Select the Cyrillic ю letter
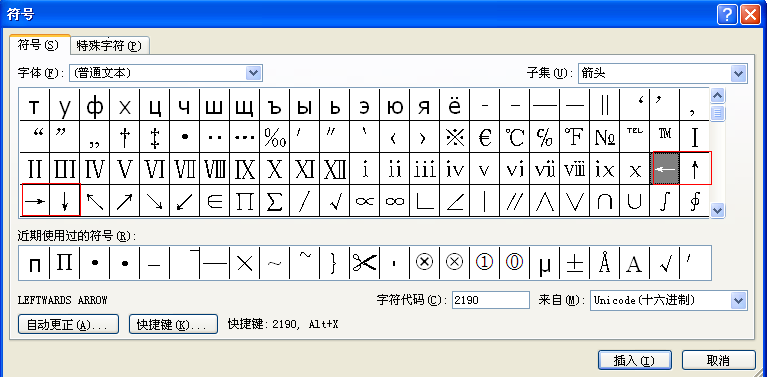This screenshot has height=378, width=770. [x=394, y=105]
